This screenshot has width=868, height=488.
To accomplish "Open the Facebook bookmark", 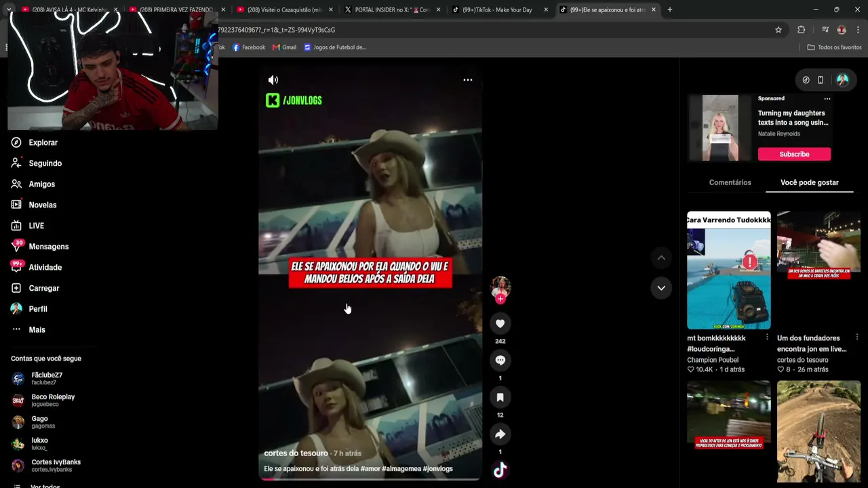I will pos(249,47).
